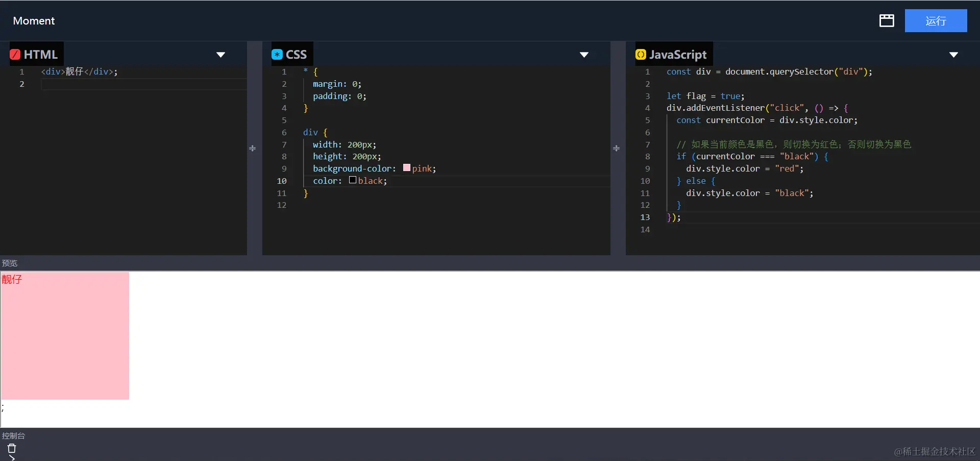Click the querySelector line in JavaScript
Image resolution: width=980 pixels, height=461 pixels.
(x=769, y=72)
